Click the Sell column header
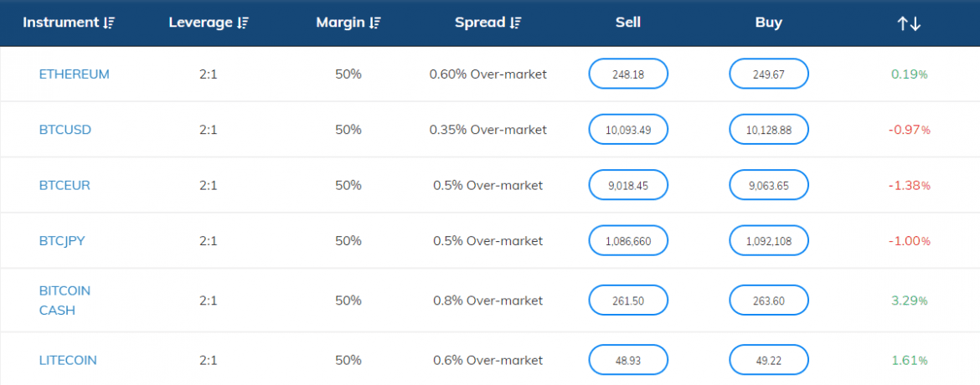Image resolution: width=980 pixels, height=385 pixels. tap(628, 23)
